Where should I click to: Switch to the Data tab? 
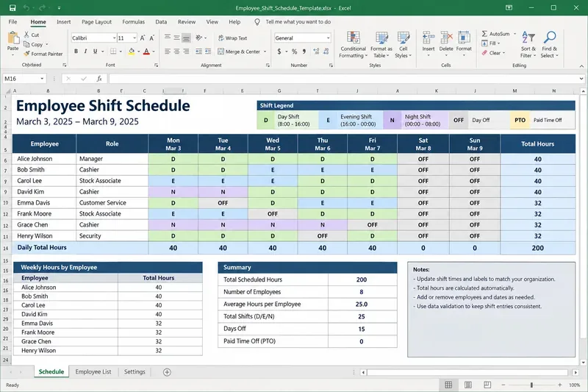tap(161, 22)
